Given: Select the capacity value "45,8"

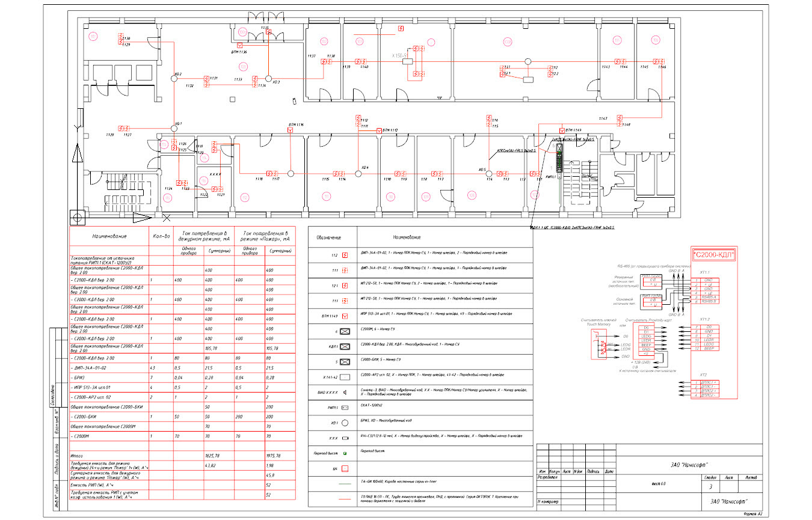Looking at the screenshot, I should tap(269, 475).
